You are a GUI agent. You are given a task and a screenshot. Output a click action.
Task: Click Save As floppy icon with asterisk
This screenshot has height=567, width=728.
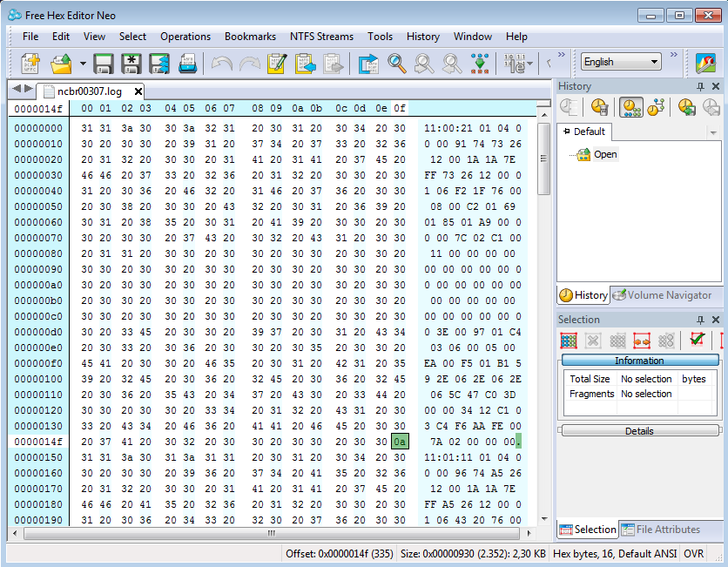pyautogui.click(x=131, y=64)
